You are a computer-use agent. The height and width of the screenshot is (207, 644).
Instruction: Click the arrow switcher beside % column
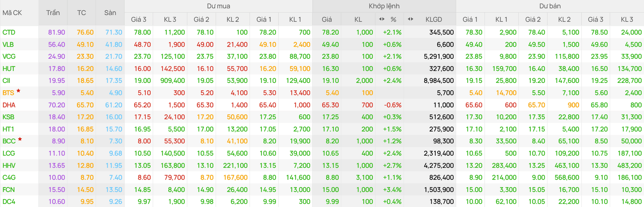(382, 19)
